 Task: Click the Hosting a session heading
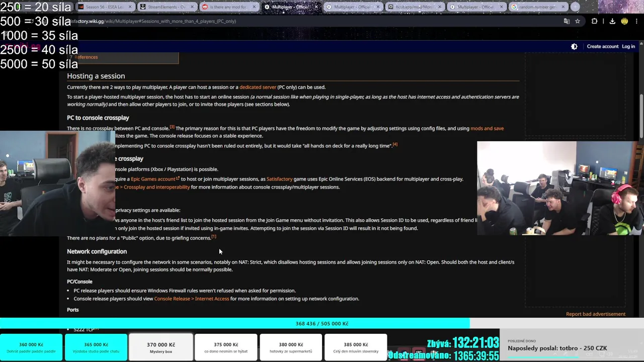coord(96,76)
